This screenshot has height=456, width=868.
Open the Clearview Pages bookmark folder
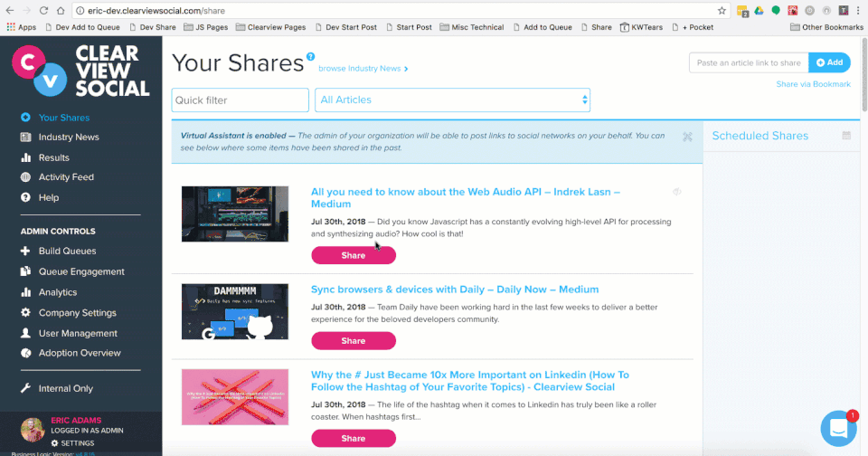(x=270, y=27)
